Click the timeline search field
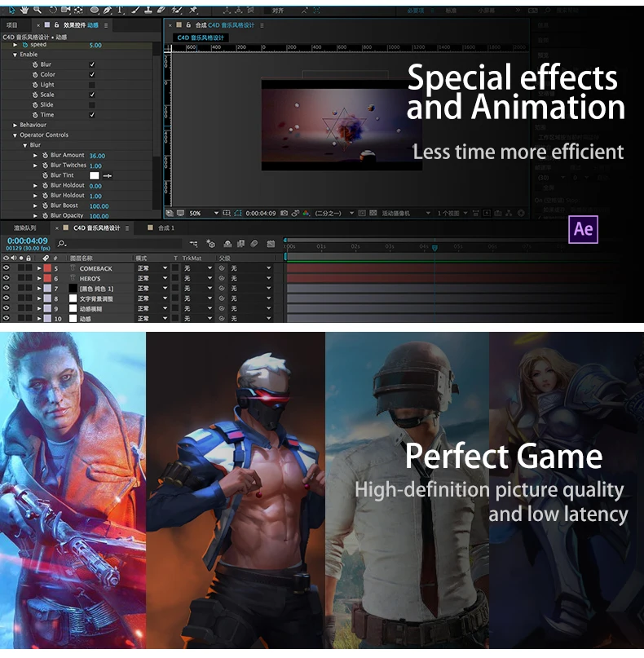This screenshot has height=658, width=644. [120, 244]
